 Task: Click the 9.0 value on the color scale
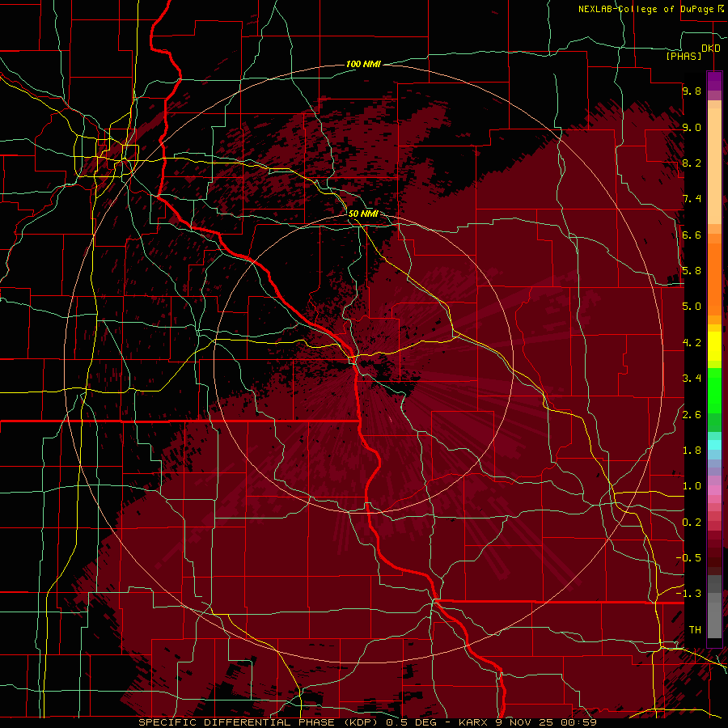[692, 127]
